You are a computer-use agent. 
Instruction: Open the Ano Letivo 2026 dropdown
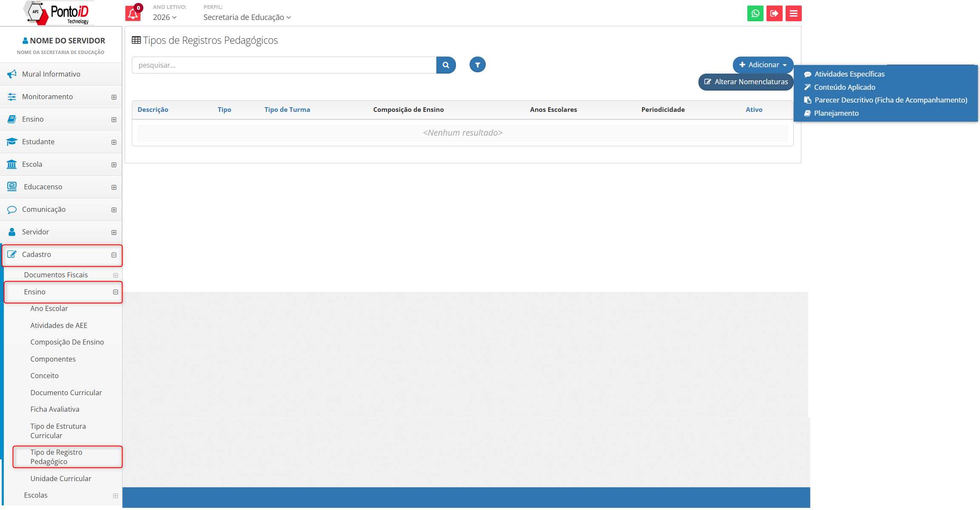(x=165, y=17)
